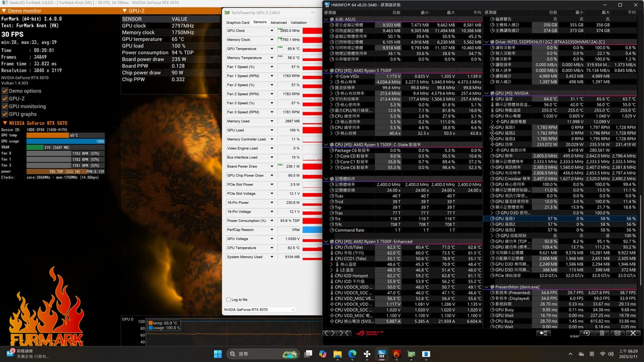The width and height of the screenshot is (644, 362).
Task: Click the last white taskbar app icon
Action: [x=426, y=354]
